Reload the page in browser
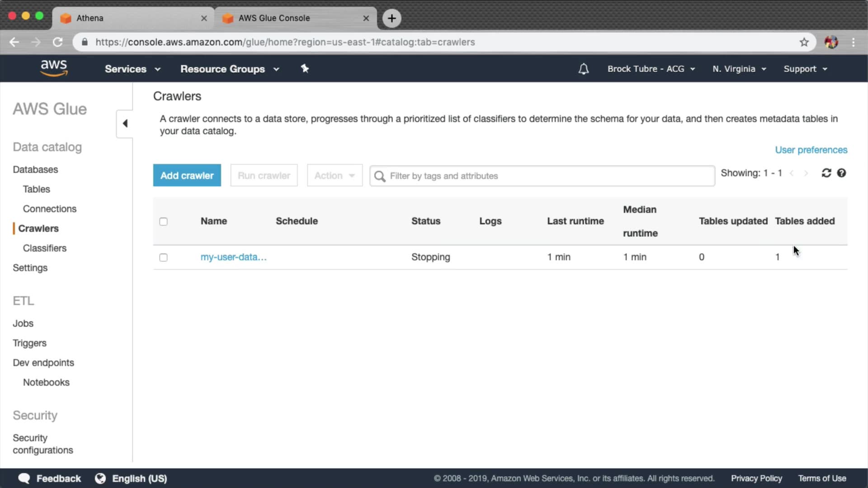868x488 pixels. tap(57, 42)
